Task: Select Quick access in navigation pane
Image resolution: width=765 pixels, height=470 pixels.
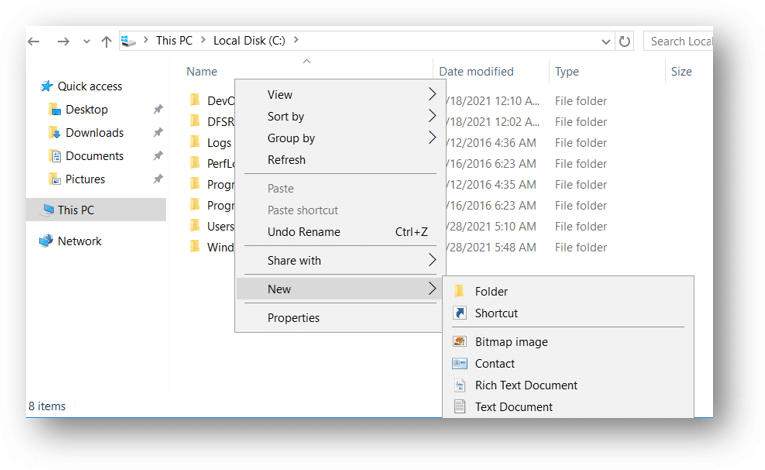Action: point(90,86)
